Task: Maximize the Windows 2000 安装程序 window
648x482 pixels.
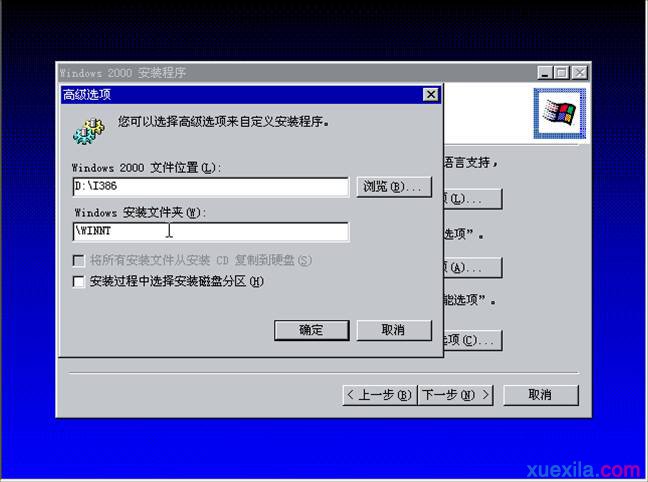Action: pos(561,72)
